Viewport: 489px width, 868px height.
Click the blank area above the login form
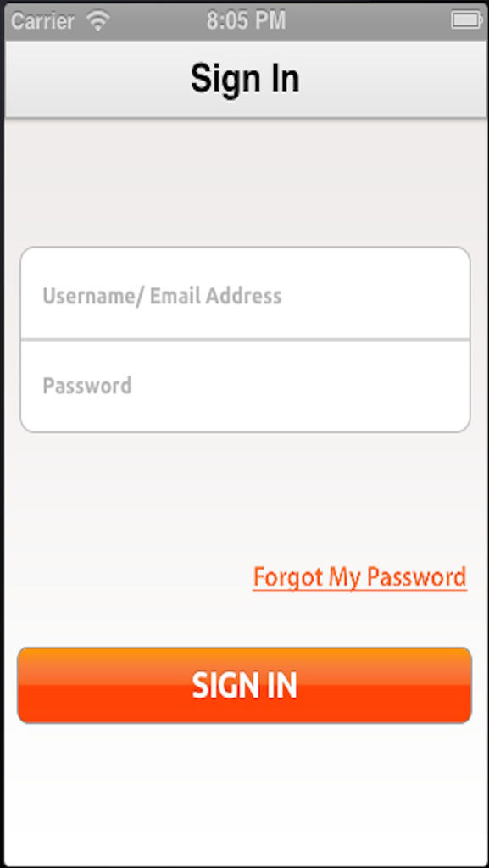(x=244, y=183)
